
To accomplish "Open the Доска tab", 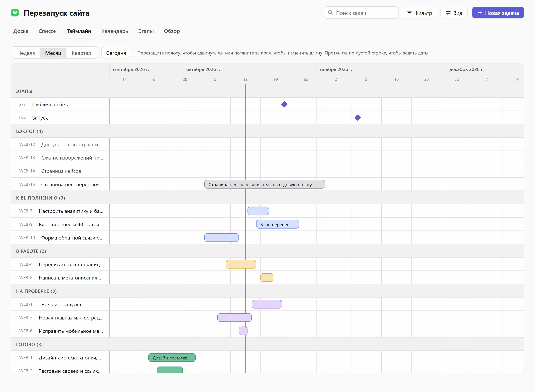I will point(21,31).
